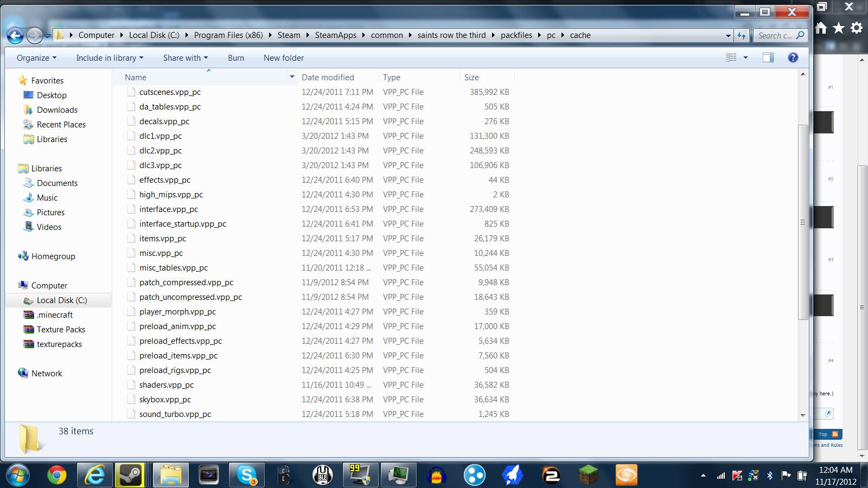868x488 pixels.
Task: Click the Search cache input box
Action: (x=780, y=36)
